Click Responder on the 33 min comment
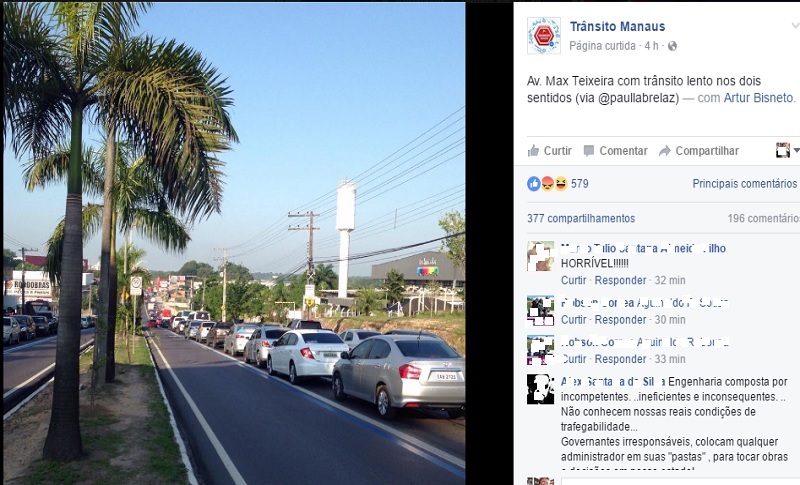 tap(620, 359)
